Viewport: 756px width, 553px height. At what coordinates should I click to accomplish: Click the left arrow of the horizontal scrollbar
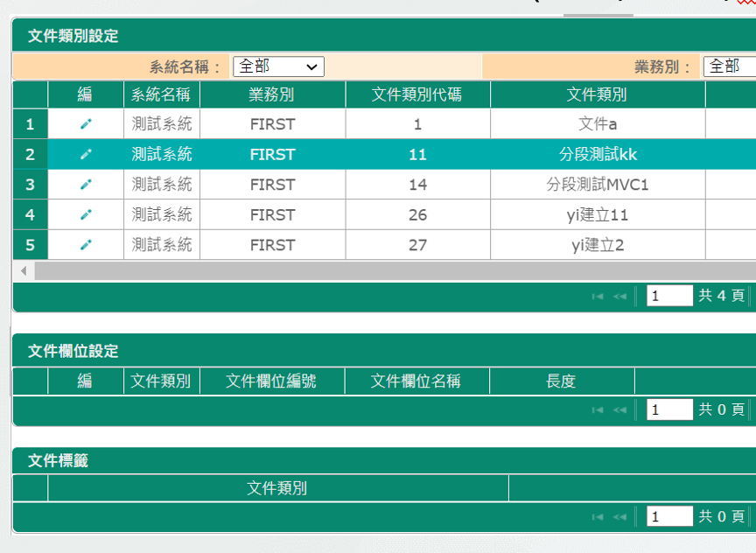(x=24, y=271)
